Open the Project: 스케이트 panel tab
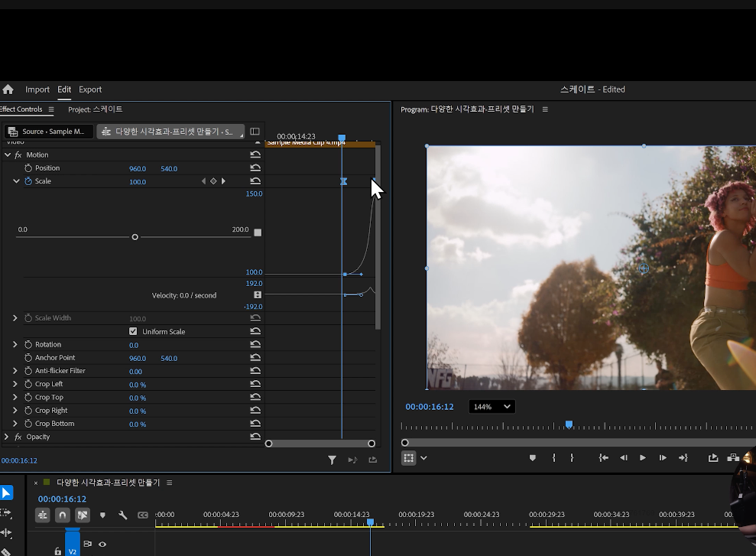 pyautogui.click(x=95, y=109)
